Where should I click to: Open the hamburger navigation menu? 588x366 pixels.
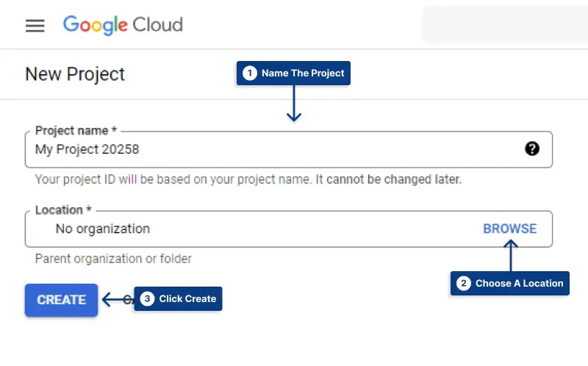tap(35, 26)
